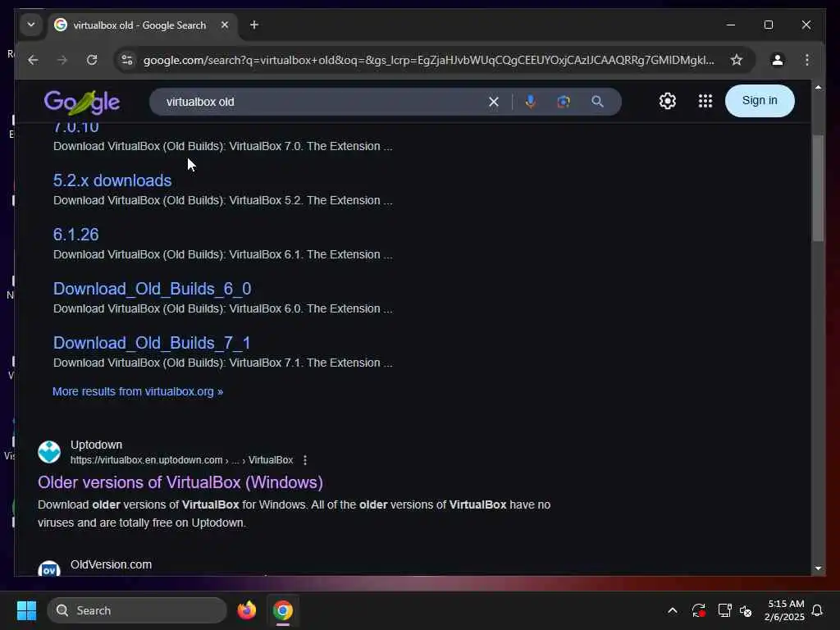This screenshot has height=630, width=840.
Task: Minimize the Chrome window
Action: tap(730, 25)
